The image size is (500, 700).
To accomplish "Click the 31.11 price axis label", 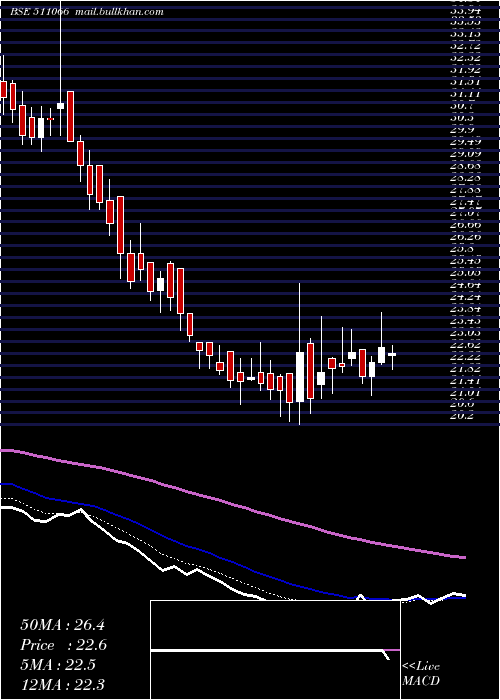I will (x=466, y=94).
